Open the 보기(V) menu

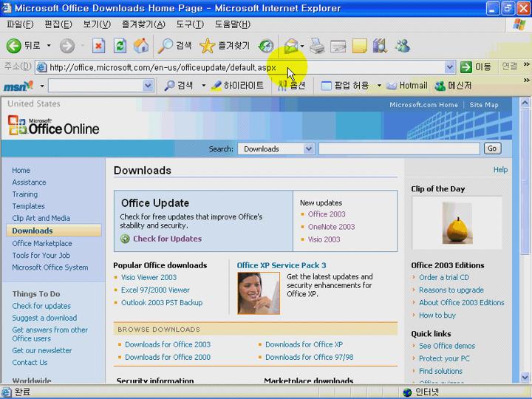(x=97, y=24)
